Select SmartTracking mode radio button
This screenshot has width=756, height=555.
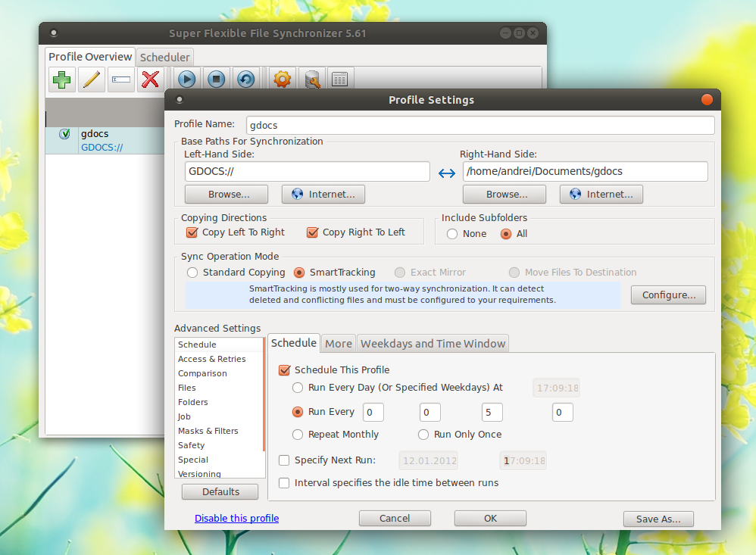point(299,273)
